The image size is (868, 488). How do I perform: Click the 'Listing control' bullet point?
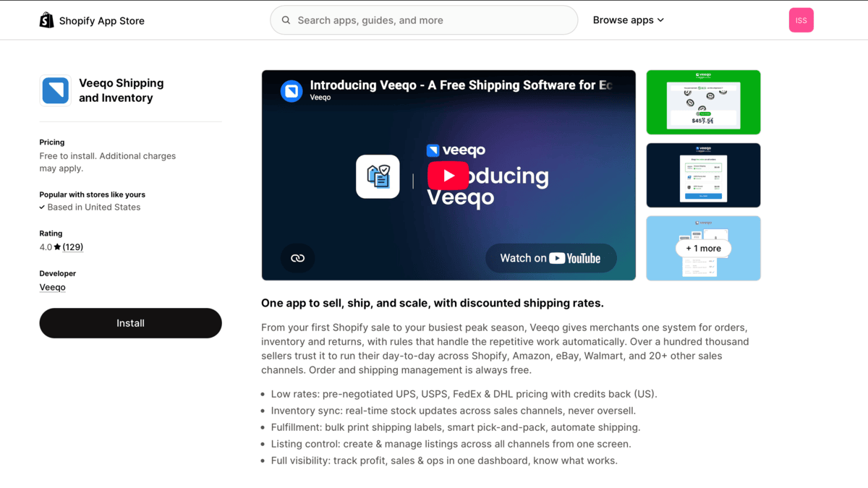point(451,444)
